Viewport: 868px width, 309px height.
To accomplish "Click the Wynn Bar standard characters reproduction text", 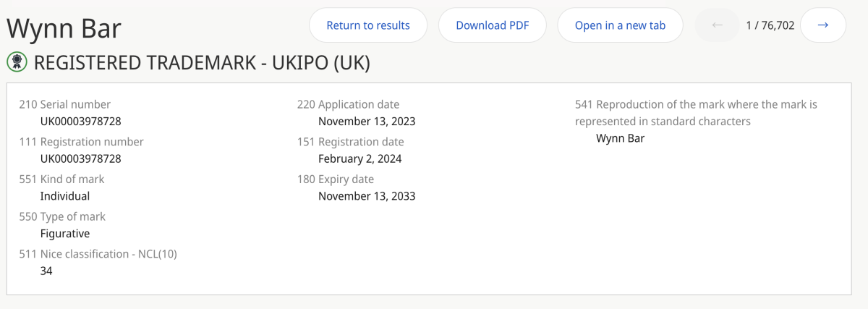I will [x=620, y=138].
